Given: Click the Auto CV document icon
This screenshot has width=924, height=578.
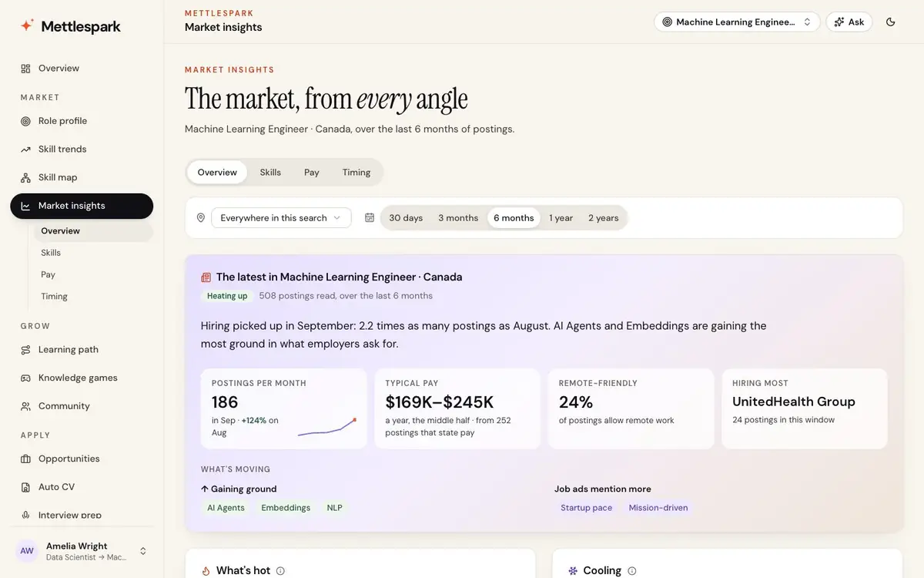Looking at the screenshot, I should click(25, 487).
